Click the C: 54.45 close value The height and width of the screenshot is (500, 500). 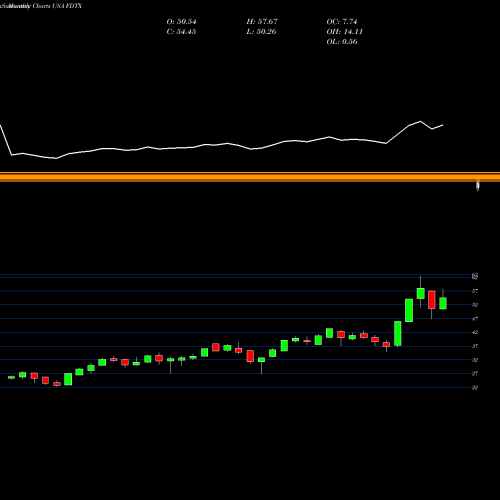[x=181, y=32]
